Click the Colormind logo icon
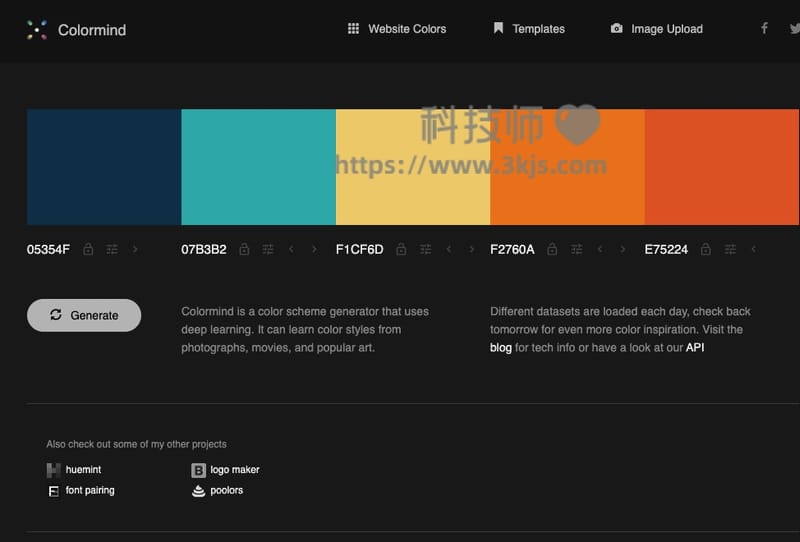Screen dimensions: 800x542 tap(37, 30)
